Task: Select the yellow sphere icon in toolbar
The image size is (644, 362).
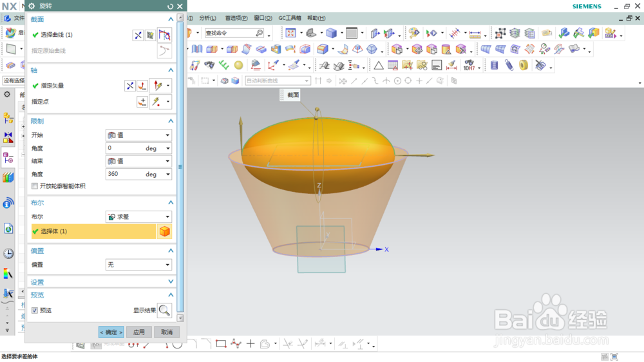Action: pyautogui.click(x=238, y=65)
